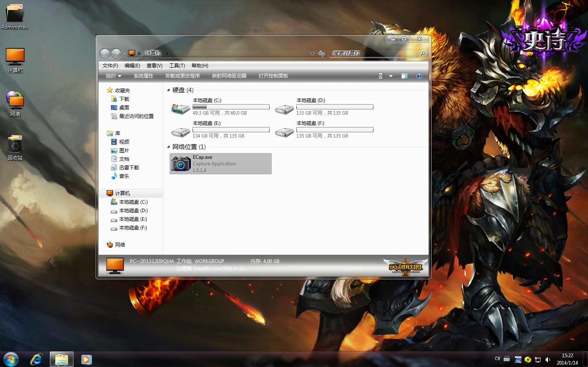This screenshot has width=588, height=367.
Task: Select 本地磁盘 (D:) in navigation tree
Action: 130,211
